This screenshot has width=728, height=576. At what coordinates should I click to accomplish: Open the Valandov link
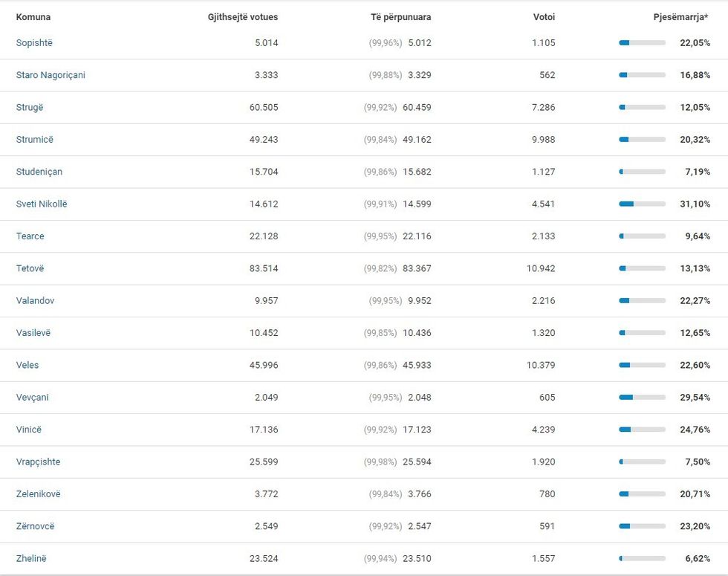tap(35, 301)
